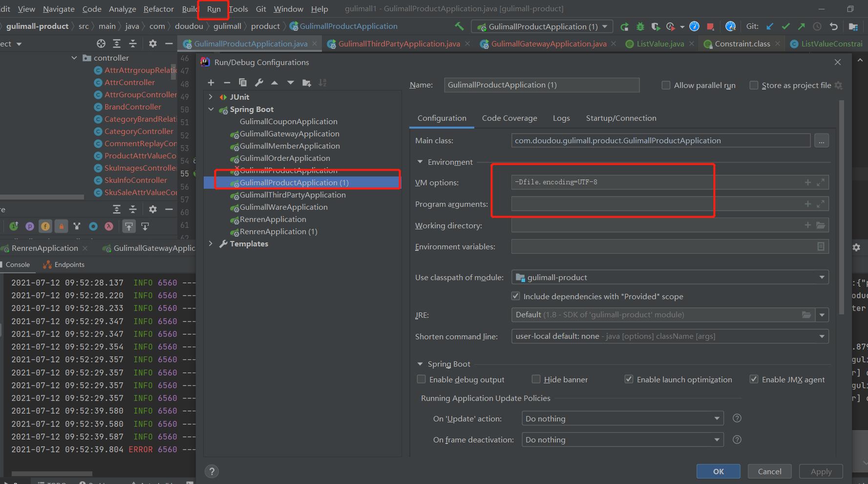Expand the Templates node
868x484 pixels.
pyautogui.click(x=211, y=243)
